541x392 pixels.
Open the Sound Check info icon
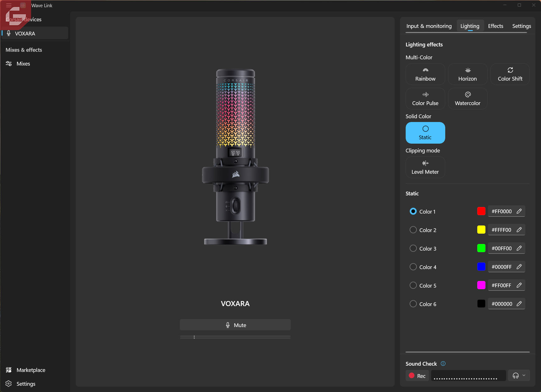[443, 364]
